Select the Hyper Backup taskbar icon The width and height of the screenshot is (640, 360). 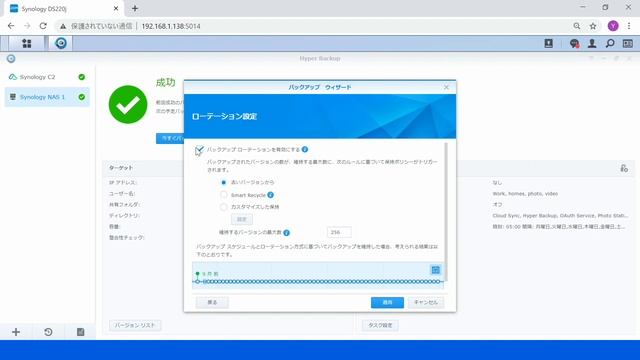pyautogui.click(x=61, y=43)
